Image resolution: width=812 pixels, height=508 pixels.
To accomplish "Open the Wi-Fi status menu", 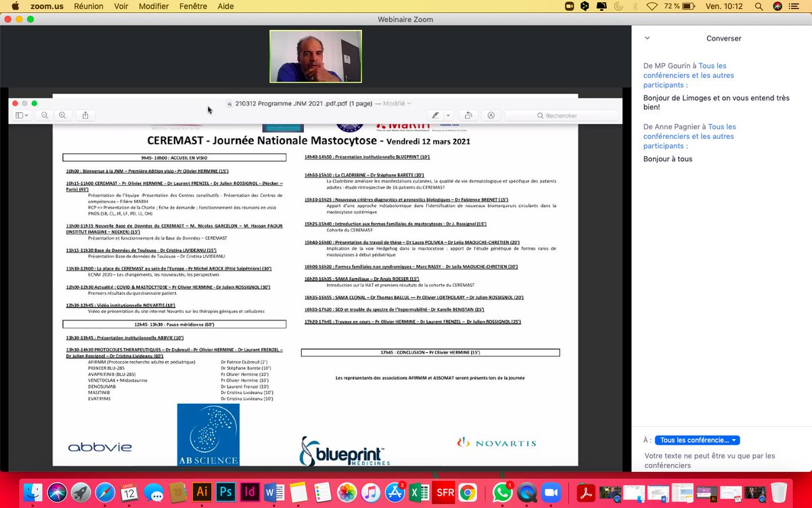I will point(652,6).
